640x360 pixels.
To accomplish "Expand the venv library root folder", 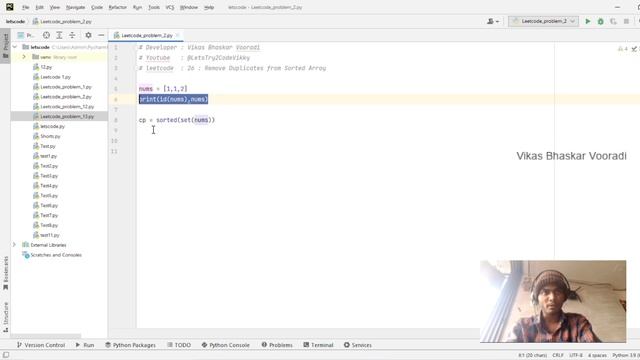I will (x=24, y=57).
